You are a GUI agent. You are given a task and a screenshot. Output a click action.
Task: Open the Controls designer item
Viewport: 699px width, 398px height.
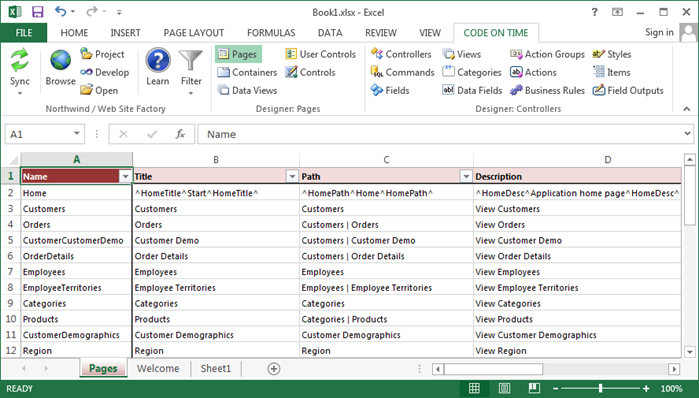(310, 72)
